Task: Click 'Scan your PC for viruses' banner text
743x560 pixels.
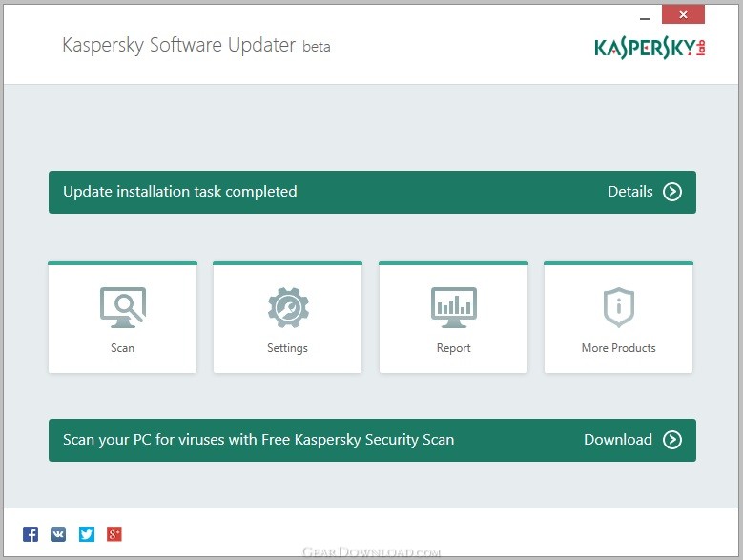Action: click(258, 440)
